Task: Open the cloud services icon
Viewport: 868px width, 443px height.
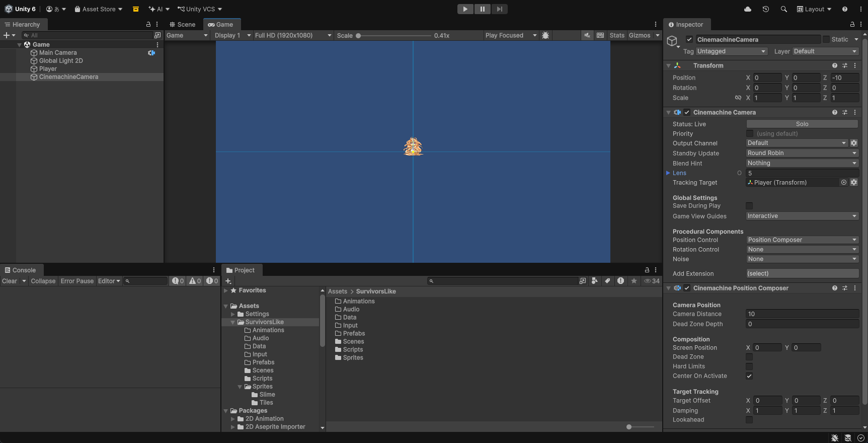Action: point(748,9)
